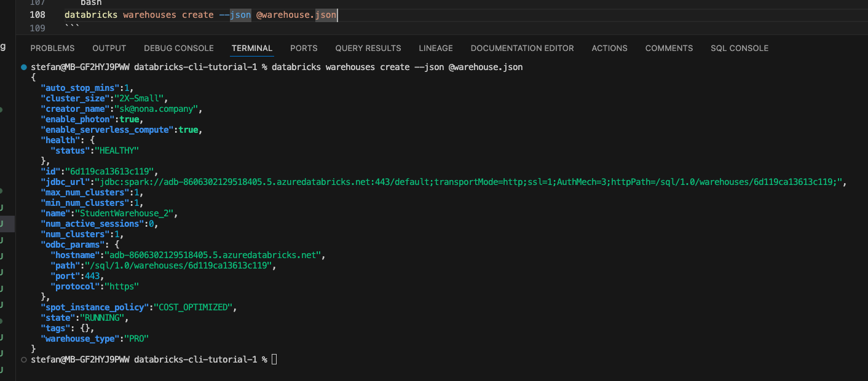
Task: Switch to the QUERY RESULTS tab
Action: (x=367, y=48)
